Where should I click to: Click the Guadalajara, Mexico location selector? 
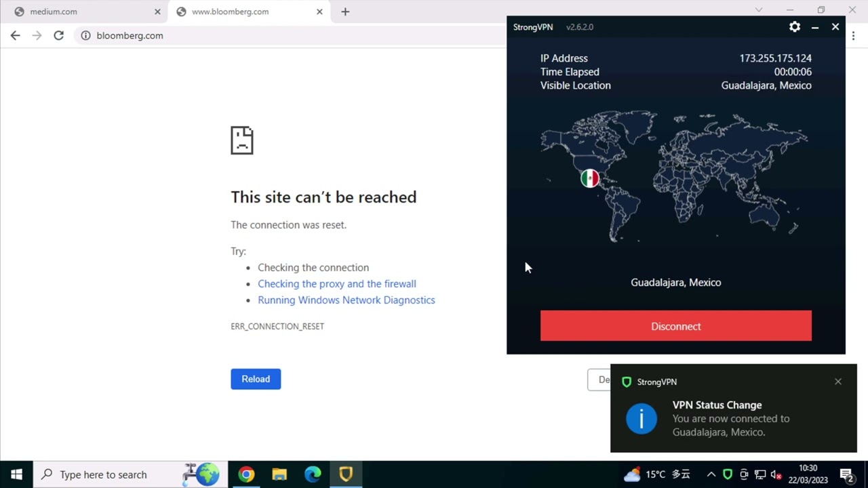pos(676,283)
